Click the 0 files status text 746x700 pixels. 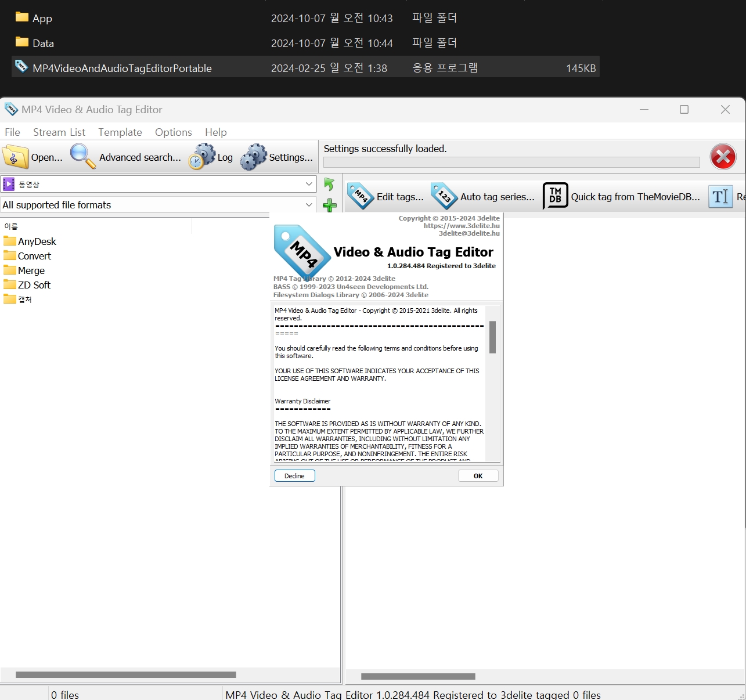(65, 695)
